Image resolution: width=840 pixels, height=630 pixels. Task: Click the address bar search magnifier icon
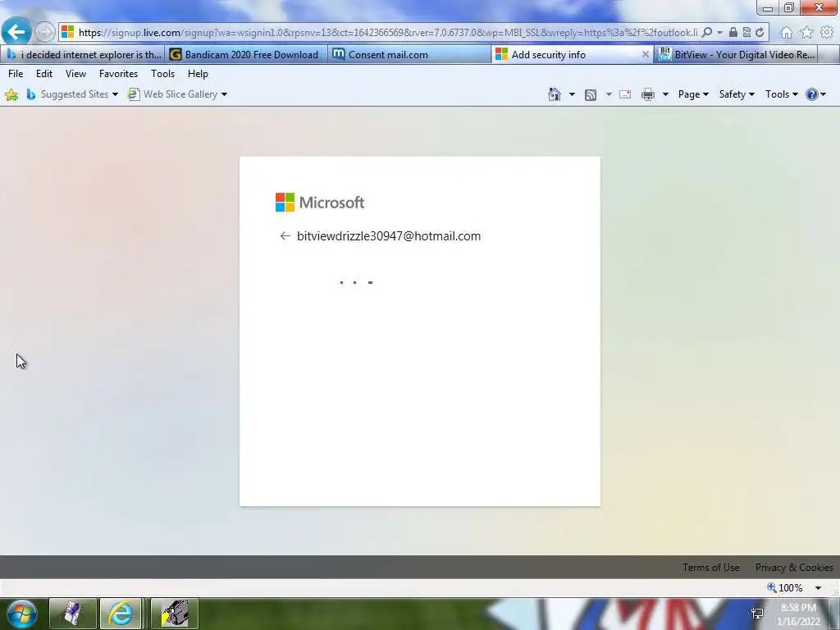click(x=707, y=33)
